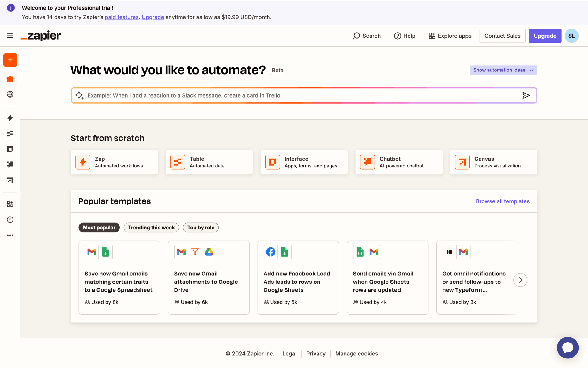Open the Home icon in sidebar
Viewport: 588px width, 368px height.
(10, 79)
